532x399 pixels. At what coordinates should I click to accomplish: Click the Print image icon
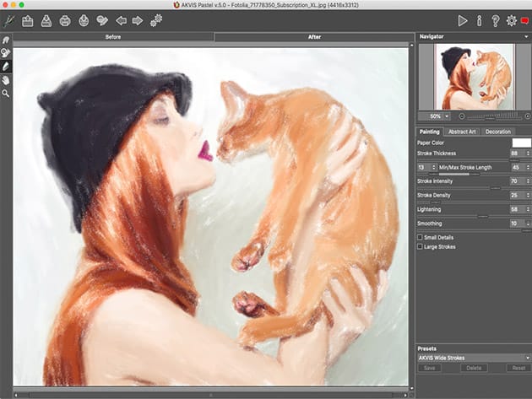click(65, 20)
